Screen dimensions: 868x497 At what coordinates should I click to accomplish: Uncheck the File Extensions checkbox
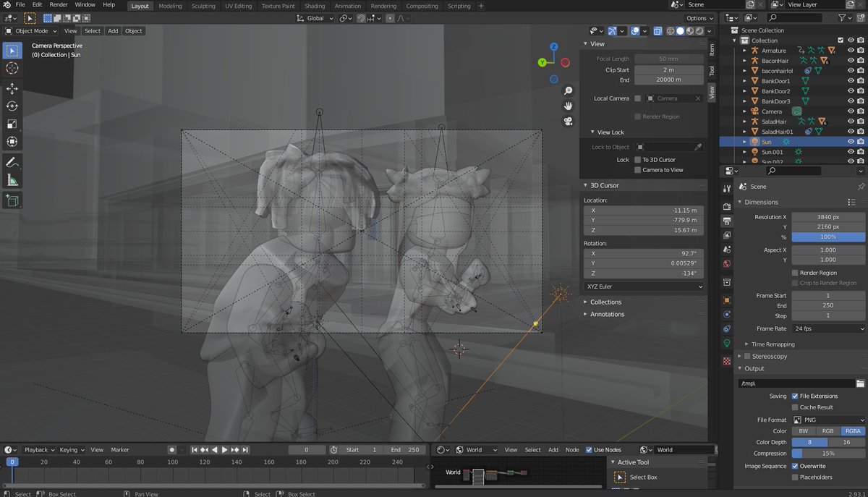pos(795,396)
